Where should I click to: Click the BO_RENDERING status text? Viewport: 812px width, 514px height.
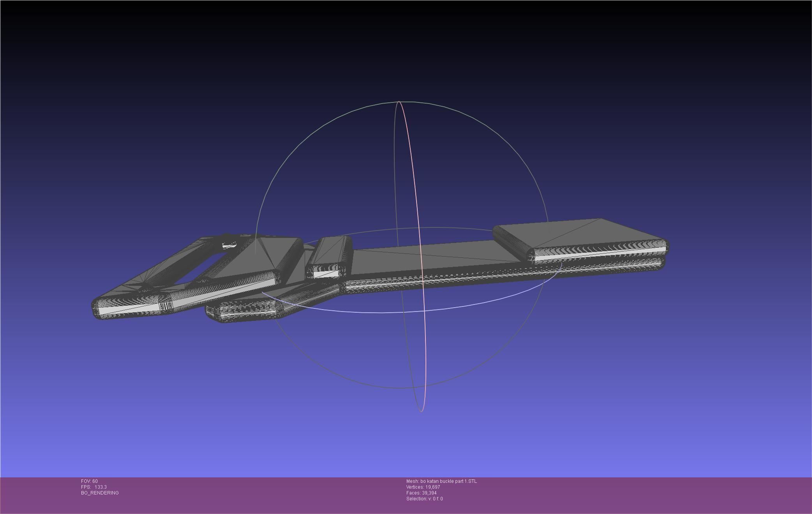[100, 493]
